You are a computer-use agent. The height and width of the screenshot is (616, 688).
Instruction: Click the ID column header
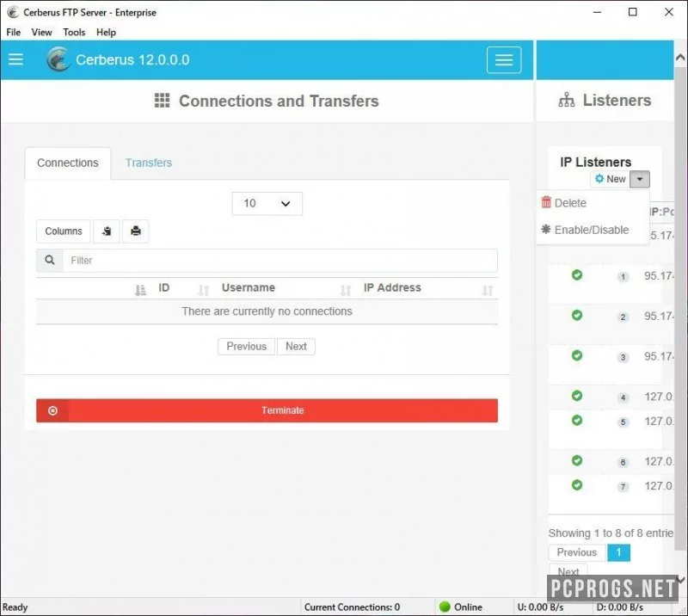(x=163, y=287)
